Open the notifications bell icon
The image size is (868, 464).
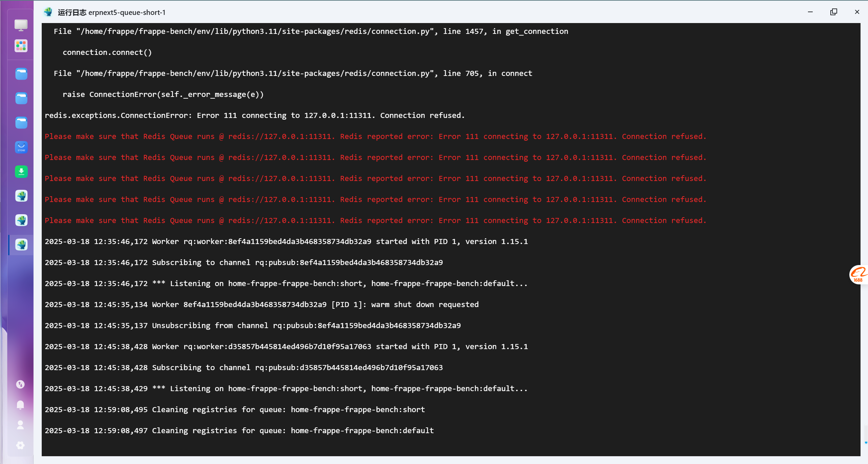(20, 405)
